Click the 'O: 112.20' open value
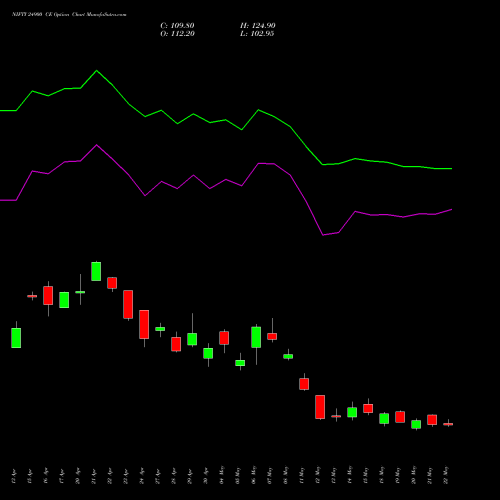Screen dimensions: 500x500 pos(177,34)
